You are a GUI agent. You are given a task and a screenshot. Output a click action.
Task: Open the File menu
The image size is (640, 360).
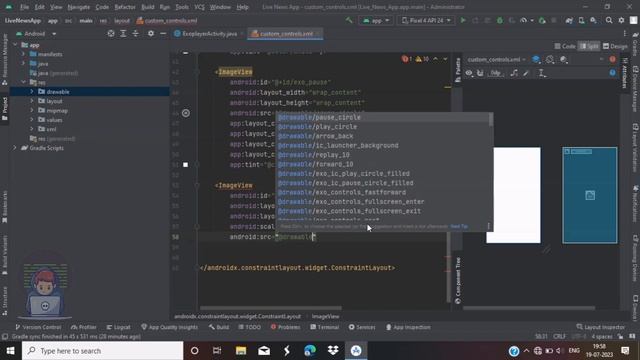click(x=24, y=7)
